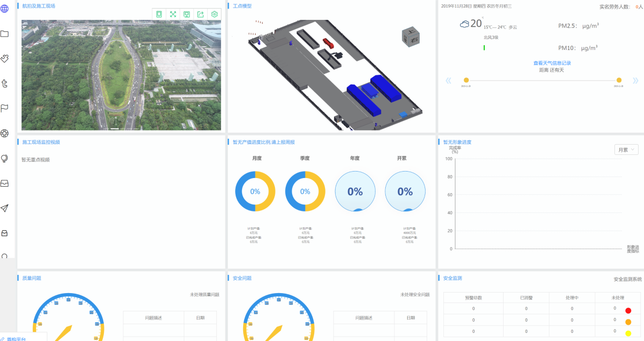Viewport: 644px width, 341px height.
Task: Click the 季度 donut progress chart
Action: point(305,191)
